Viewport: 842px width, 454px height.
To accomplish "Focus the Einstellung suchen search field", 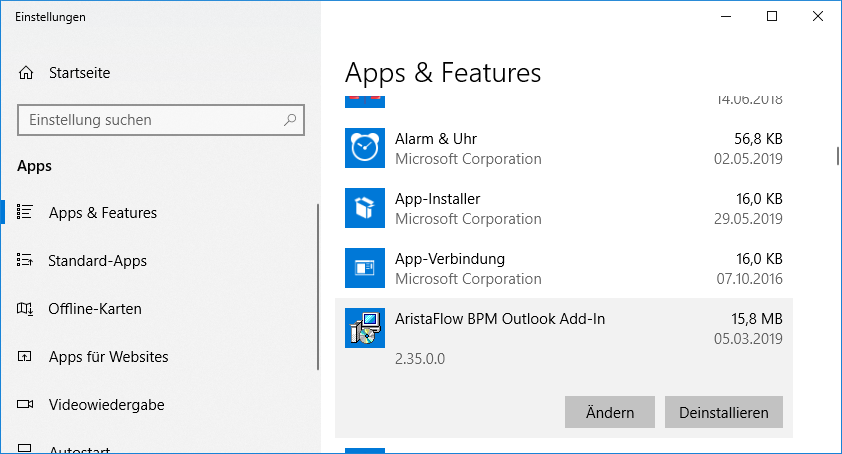I will pyautogui.click(x=161, y=120).
